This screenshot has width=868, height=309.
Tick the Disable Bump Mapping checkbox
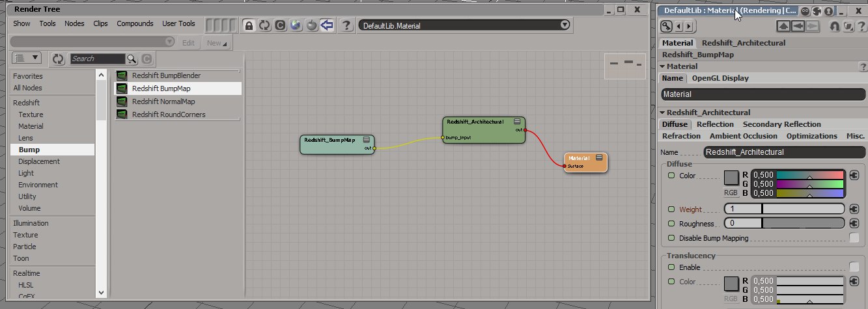854,238
